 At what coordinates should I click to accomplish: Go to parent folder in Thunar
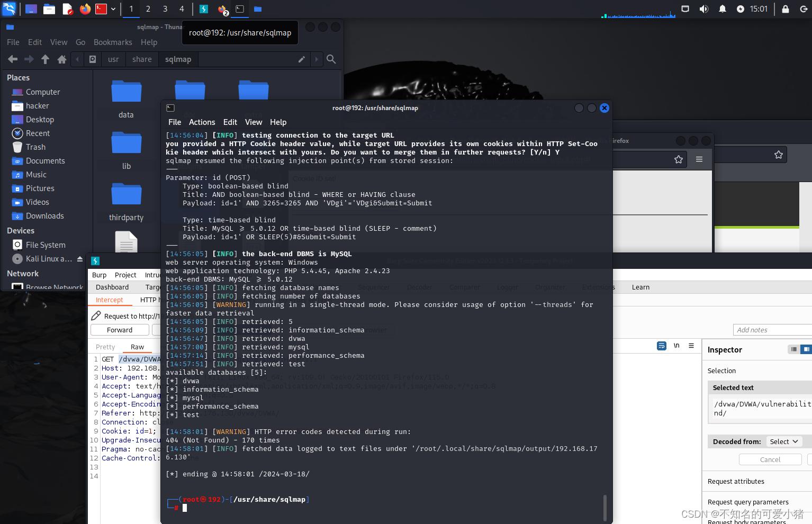pos(45,59)
